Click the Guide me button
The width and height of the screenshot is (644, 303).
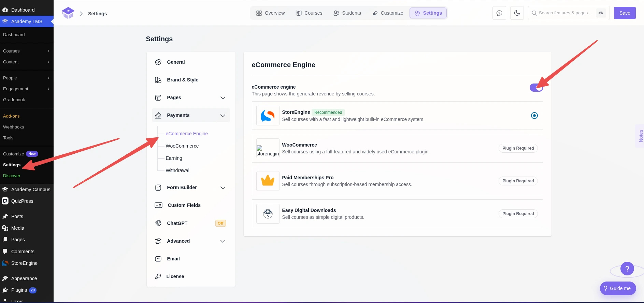point(618,288)
